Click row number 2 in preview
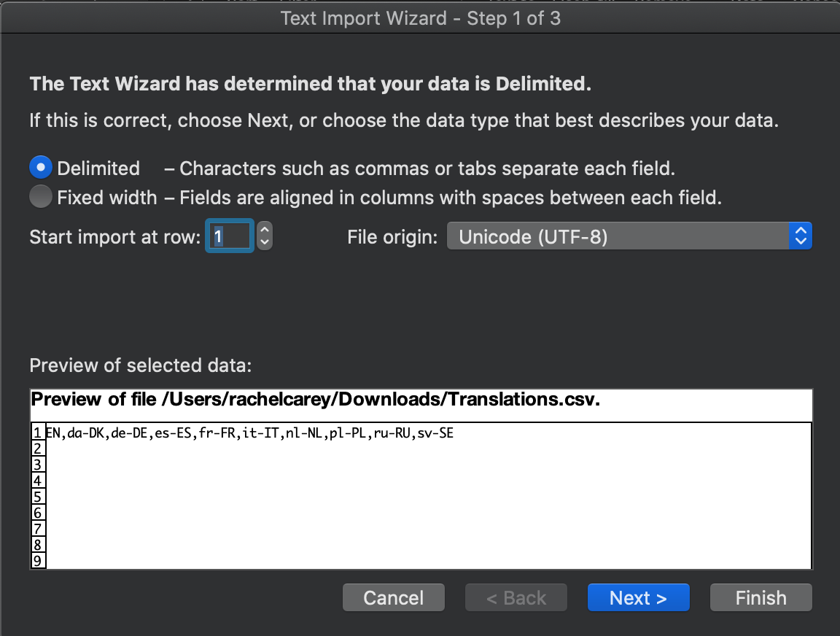 pos(38,449)
